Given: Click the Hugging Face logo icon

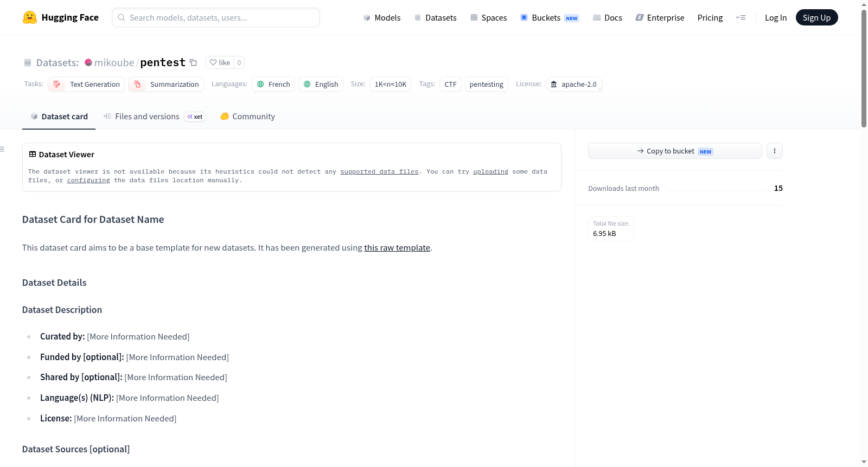Looking at the screenshot, I should tap(30, 17).
